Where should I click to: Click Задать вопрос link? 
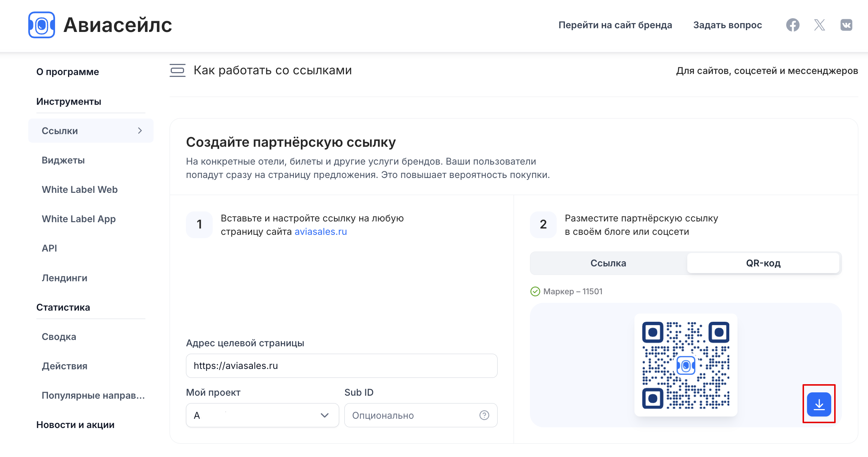(727, 25)
